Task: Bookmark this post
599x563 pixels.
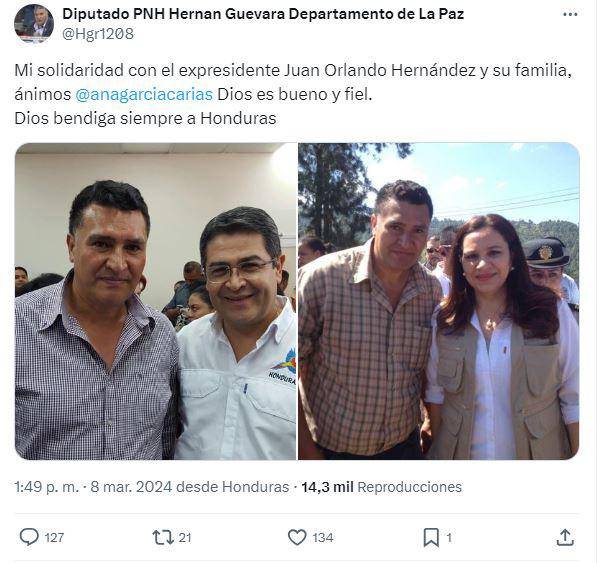Action: (431, 537)
